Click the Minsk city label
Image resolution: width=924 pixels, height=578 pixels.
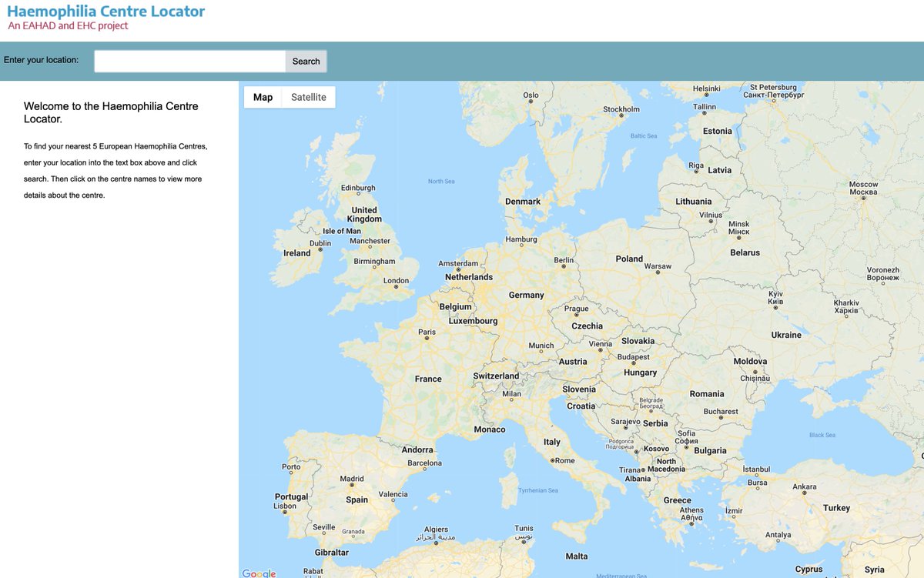click(738, 228)
